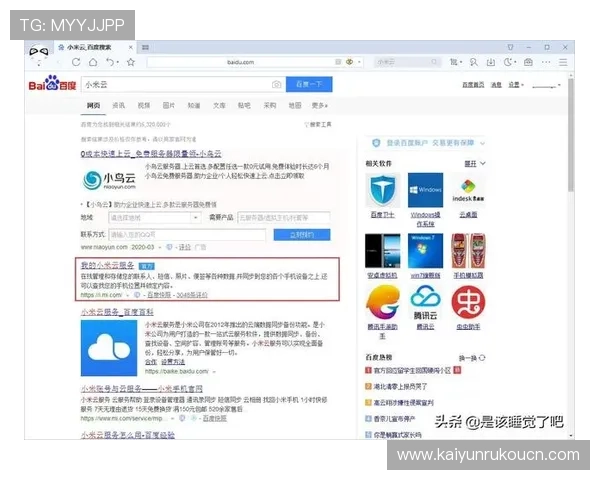This screenshot has width=600, height=480.
Task: Click the camera image-search icon
Action: tap(276, 84)
